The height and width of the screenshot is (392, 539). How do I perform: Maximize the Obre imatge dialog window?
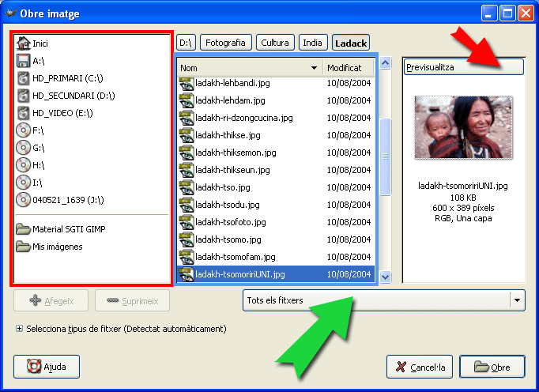tap(507, 13)
